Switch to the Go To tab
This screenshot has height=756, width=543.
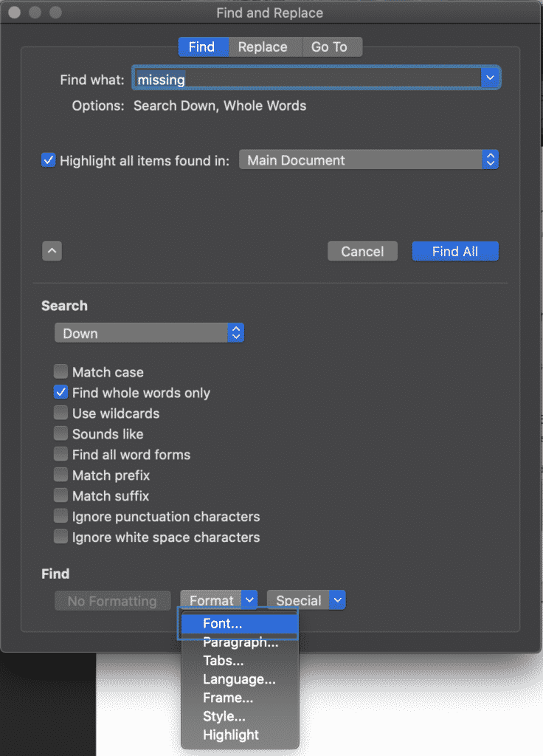coord(331,47)
